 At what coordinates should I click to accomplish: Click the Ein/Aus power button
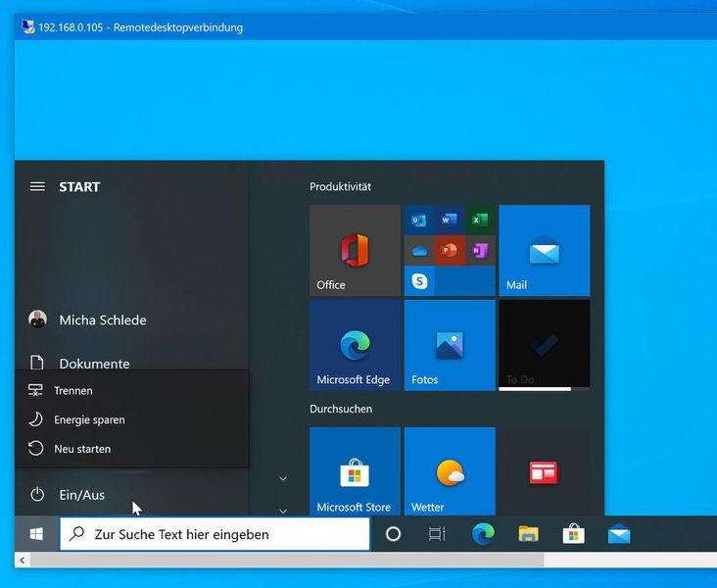(x=132, y=495)
